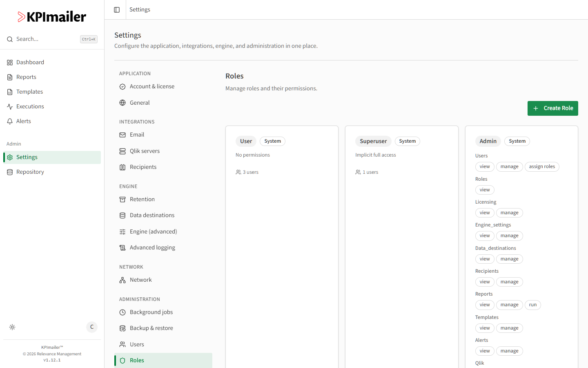Click "view" chip under Templates permissions
Image resolution: width=588 pixels, height=368 pixels.
pyautogui.click(x=485, y=328)
